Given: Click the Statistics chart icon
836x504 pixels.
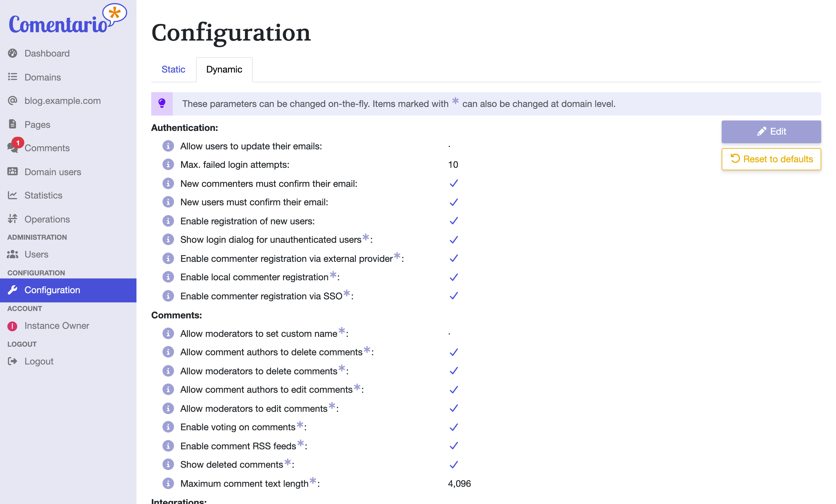Looking at the screenshot, I should click(13, 195).
